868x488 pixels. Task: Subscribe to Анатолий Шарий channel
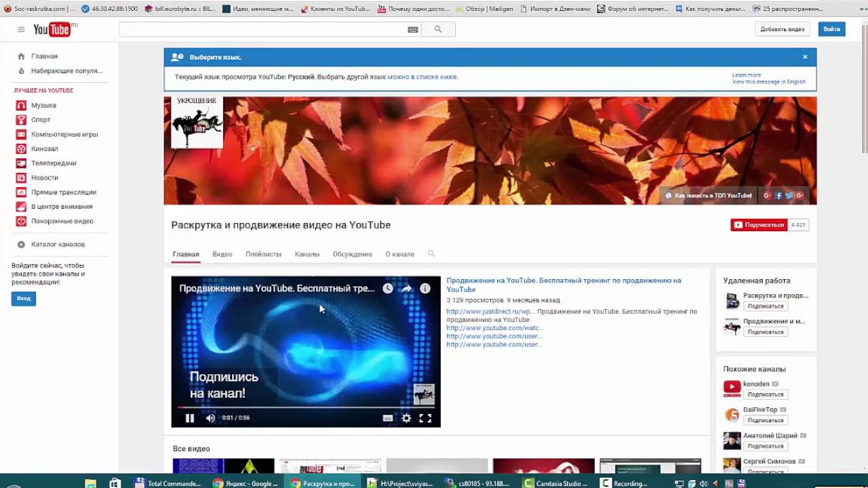point(765,446)
